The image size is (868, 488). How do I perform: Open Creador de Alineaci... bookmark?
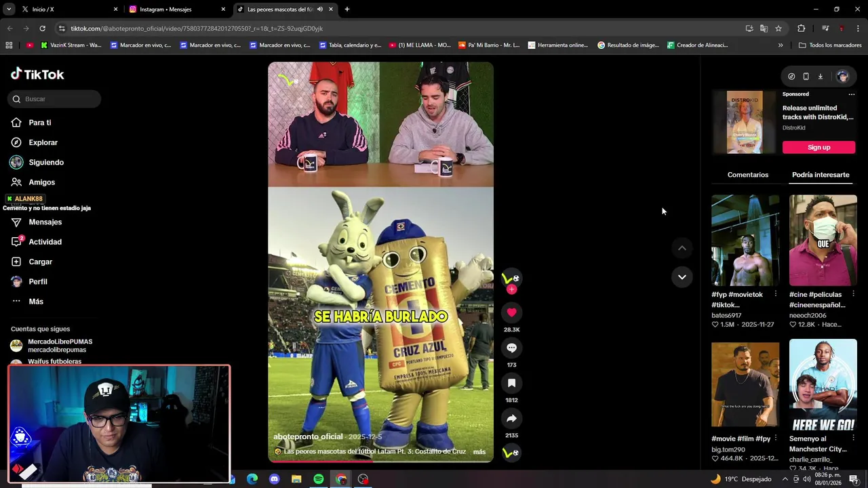click(x=697, y=45)
